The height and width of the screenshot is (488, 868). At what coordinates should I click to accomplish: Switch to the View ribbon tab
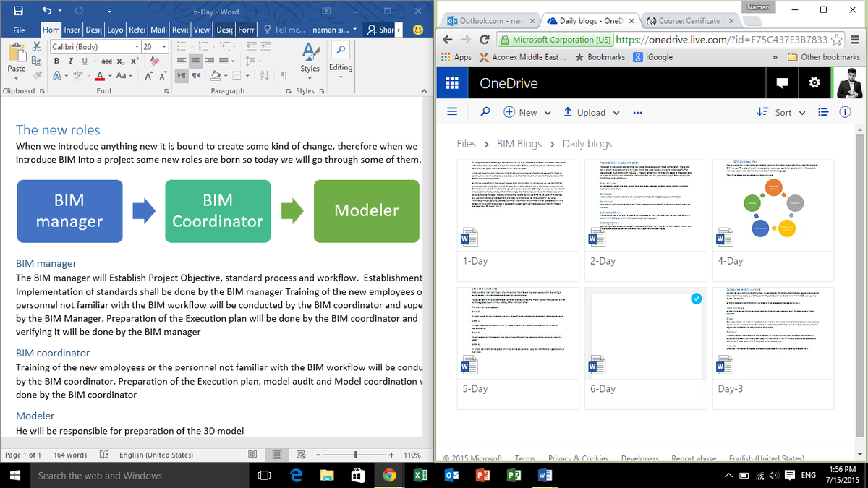coord(201,30)
